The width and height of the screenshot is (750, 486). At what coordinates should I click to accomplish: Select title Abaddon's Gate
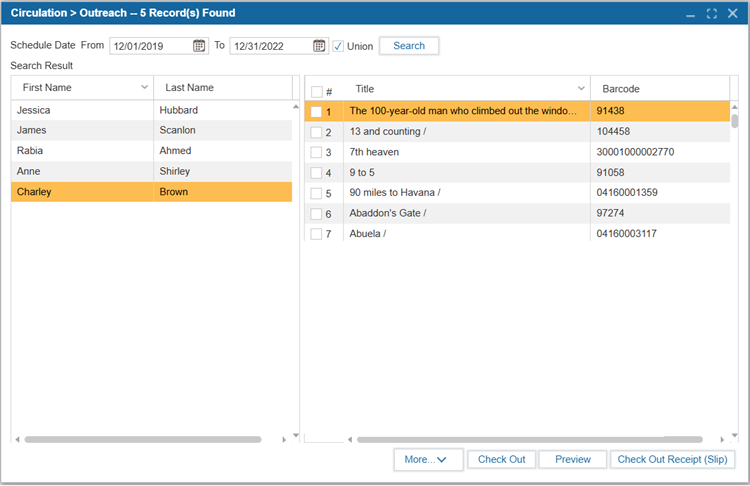[x=467, y=213]
